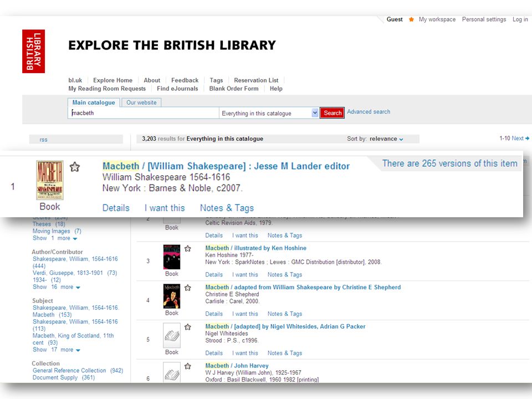
Task: Open Details for Ken Hoshine result
Action: click(214, 275)
